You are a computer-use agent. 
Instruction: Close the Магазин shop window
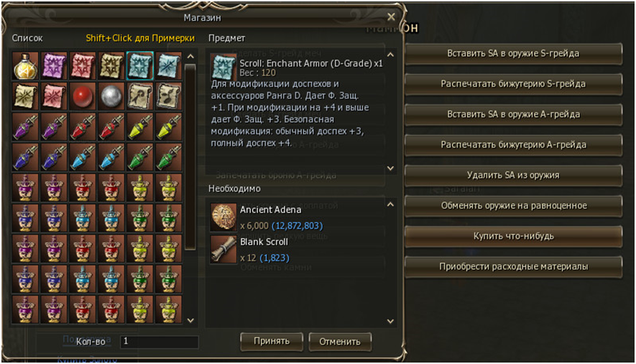click(391, 17)
